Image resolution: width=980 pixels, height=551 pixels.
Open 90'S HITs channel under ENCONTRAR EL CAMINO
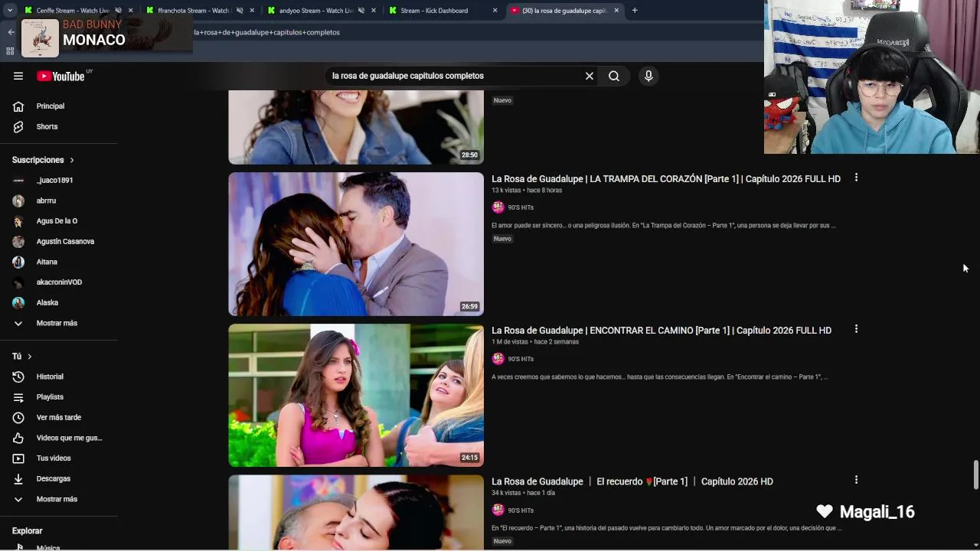tap(521, 359)
